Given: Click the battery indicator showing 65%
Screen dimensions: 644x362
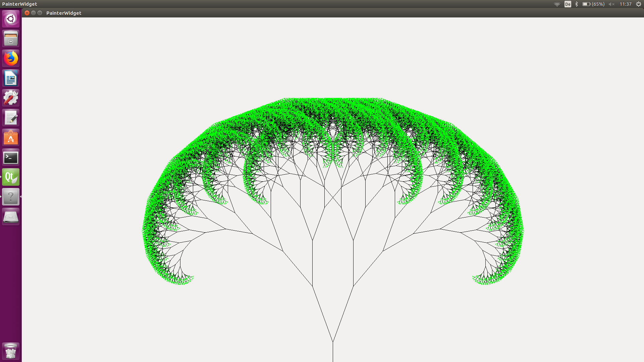Looking at the screenshot, I should pyautogui.click(x=593, y=4).
